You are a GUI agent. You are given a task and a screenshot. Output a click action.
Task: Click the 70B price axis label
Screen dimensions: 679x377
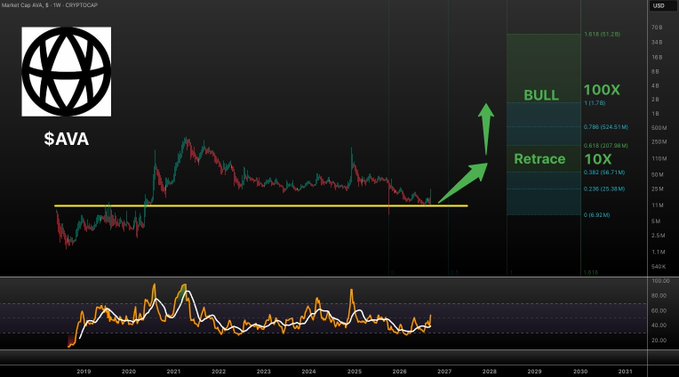(x=656, y=27)
